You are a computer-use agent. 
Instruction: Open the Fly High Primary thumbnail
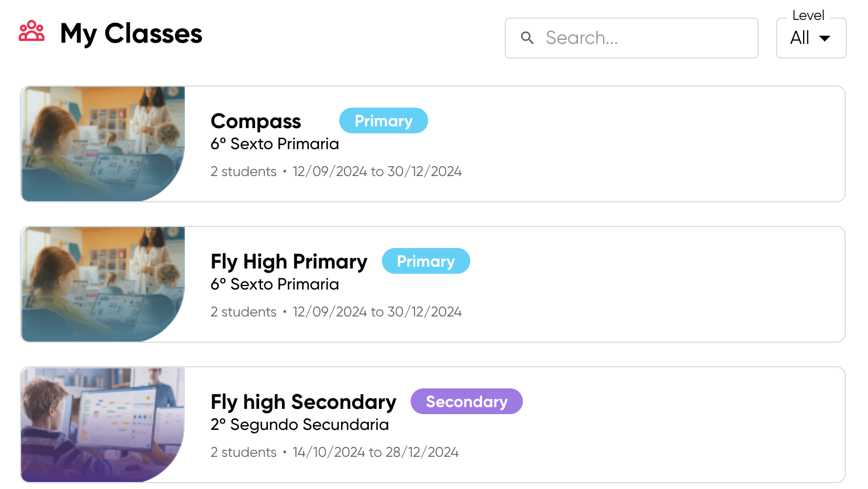point(103,284)
